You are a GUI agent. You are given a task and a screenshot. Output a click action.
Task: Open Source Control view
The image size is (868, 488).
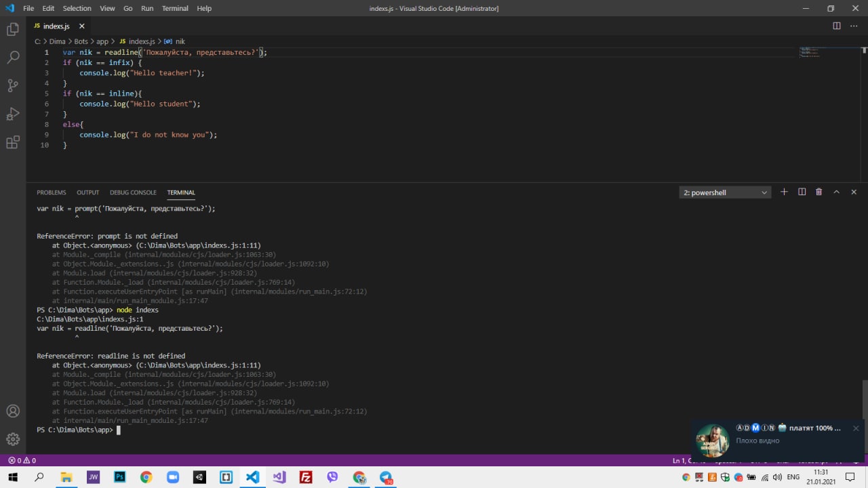[x=13, y=85]
